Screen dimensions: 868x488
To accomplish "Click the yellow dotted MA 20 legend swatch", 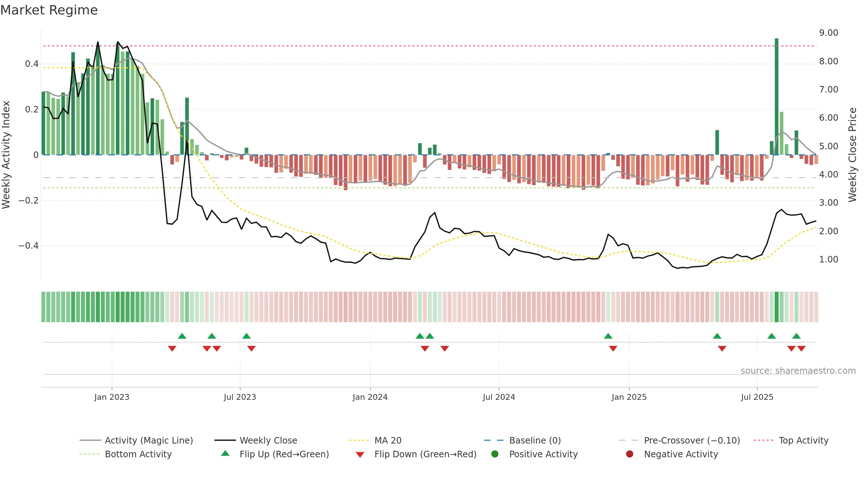I will point(359,440).
